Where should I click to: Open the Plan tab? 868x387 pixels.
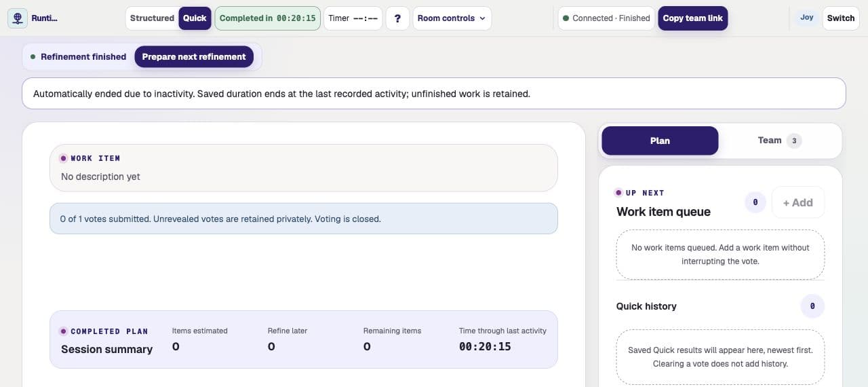659,141
